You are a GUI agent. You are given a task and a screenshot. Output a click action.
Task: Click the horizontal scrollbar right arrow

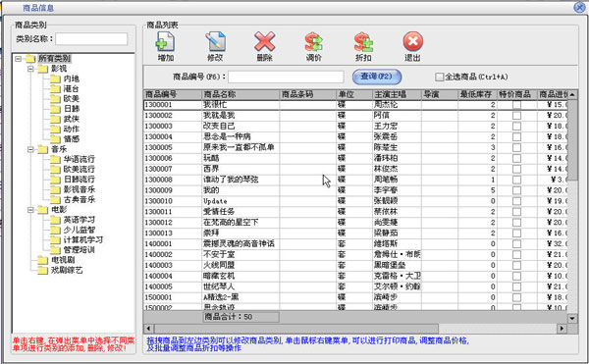click(x=562, y=329)
